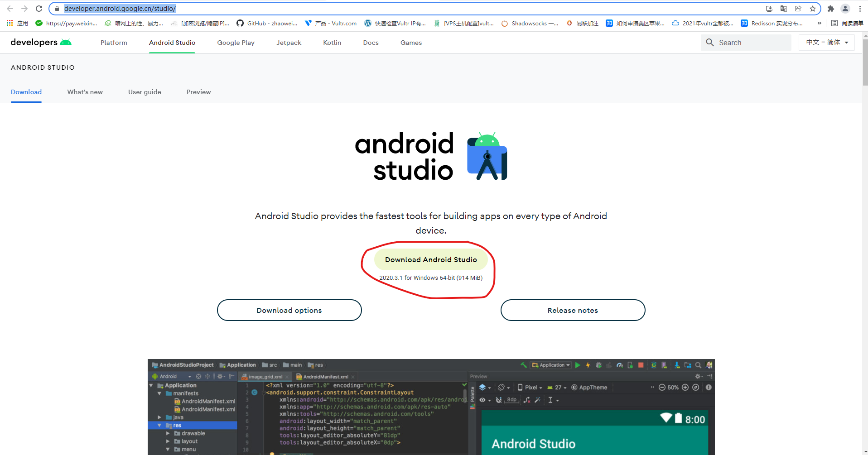This screenshot has height=455, width=868.
Task: Open the Google Play nav item
Action: 236,43
